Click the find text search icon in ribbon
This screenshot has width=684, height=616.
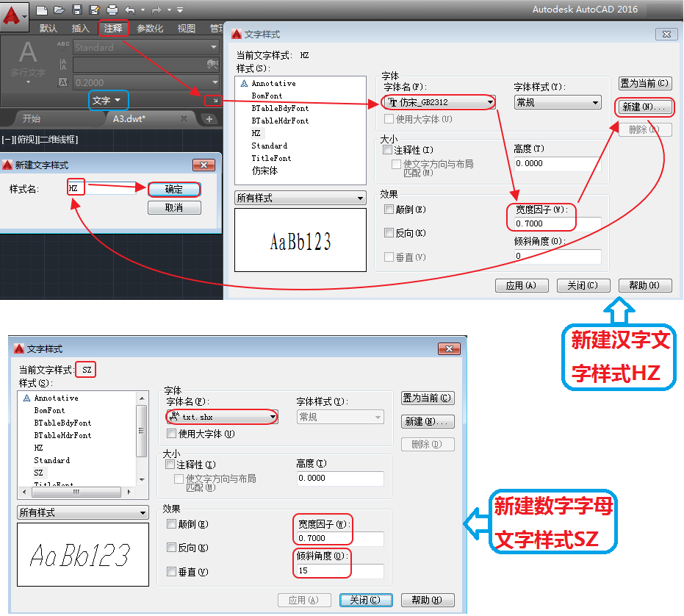pyautogui.click(x=212, y=65)
